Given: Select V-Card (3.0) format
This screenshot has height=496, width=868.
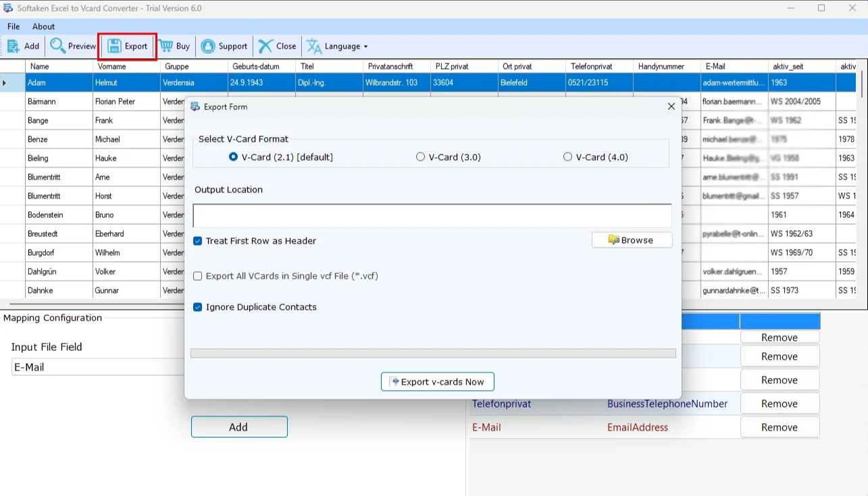Looking at the screenshot, I should click(449, 157).
